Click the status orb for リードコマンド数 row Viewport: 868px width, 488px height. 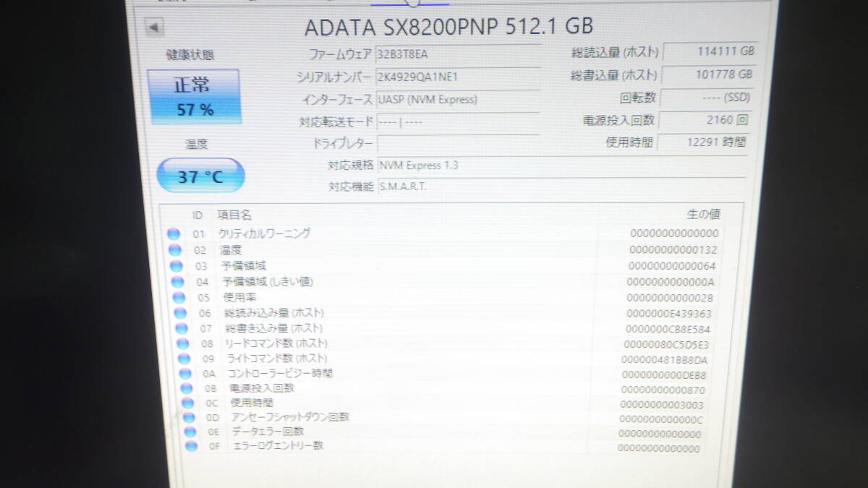coord(183,343)
